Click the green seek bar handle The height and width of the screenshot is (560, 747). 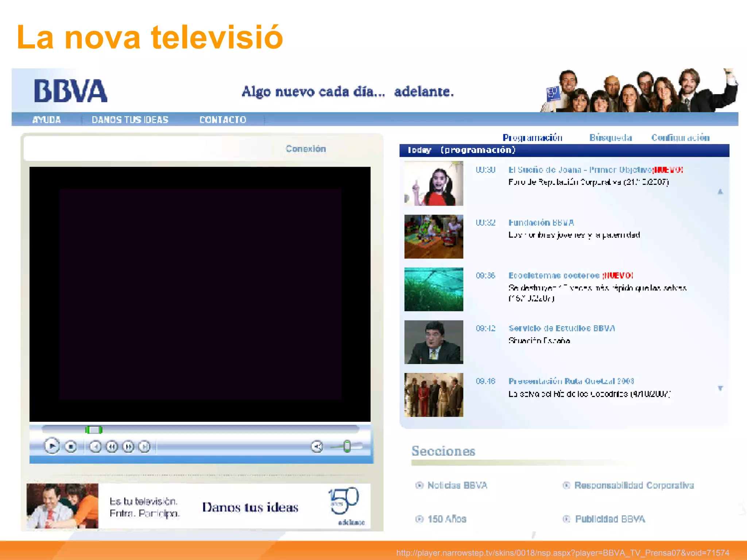94,430
